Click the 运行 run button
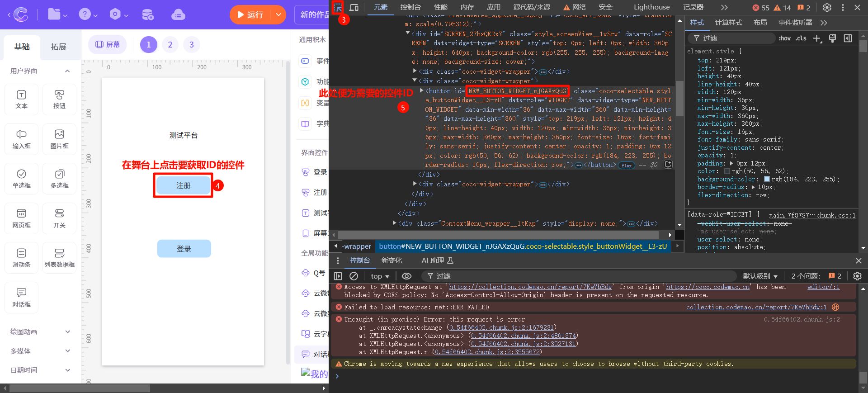Image resolution: width=868 pixels, height=393 pixels. [250, 15]
